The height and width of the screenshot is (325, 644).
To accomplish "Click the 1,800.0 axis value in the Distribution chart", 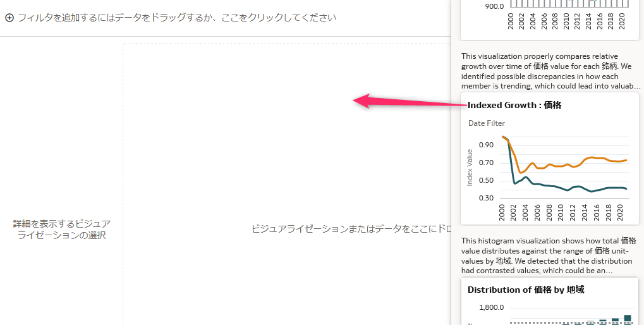I will [491, 307].
